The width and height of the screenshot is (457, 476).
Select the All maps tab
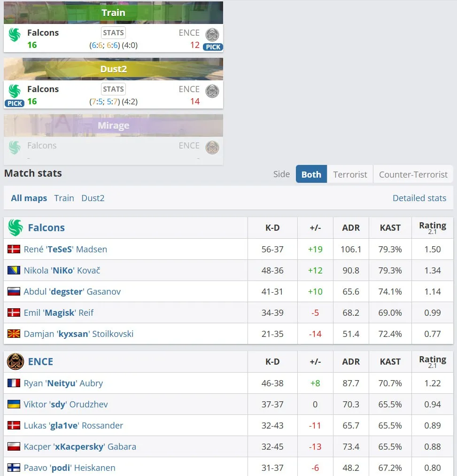29,198
